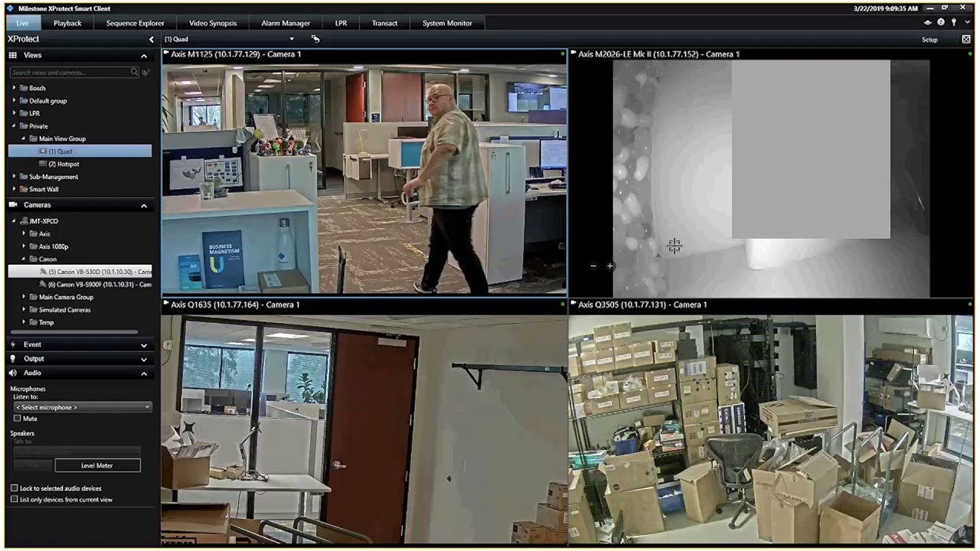Click the Milestone logo in title bar
The width and height of the screenshot is (980, 551).
(x=10, y=8)
